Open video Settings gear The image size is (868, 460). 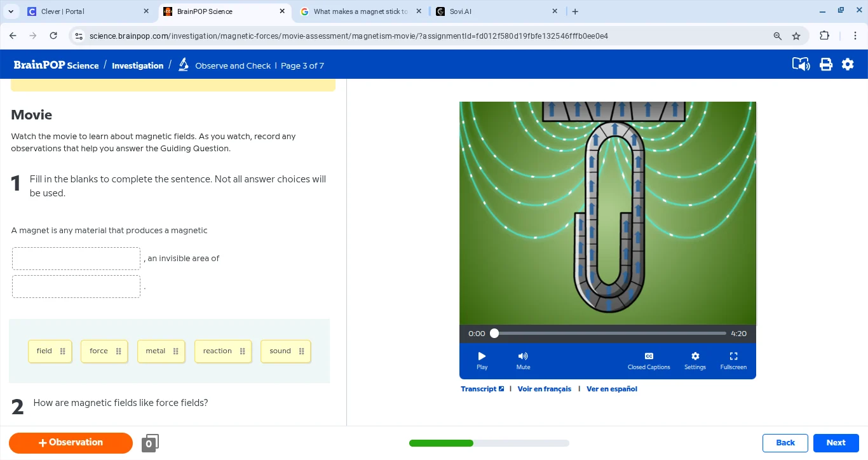[x=695, y=360]
